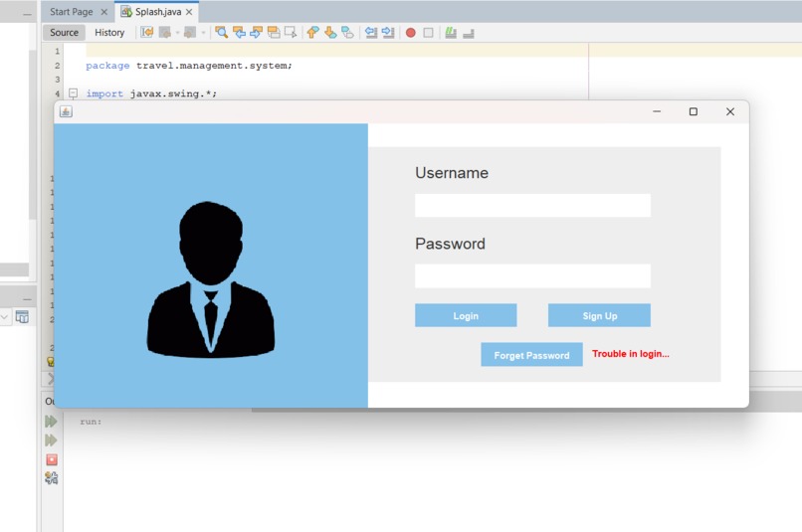Click the Login button

pyautogui.click(x=466, y=315)
